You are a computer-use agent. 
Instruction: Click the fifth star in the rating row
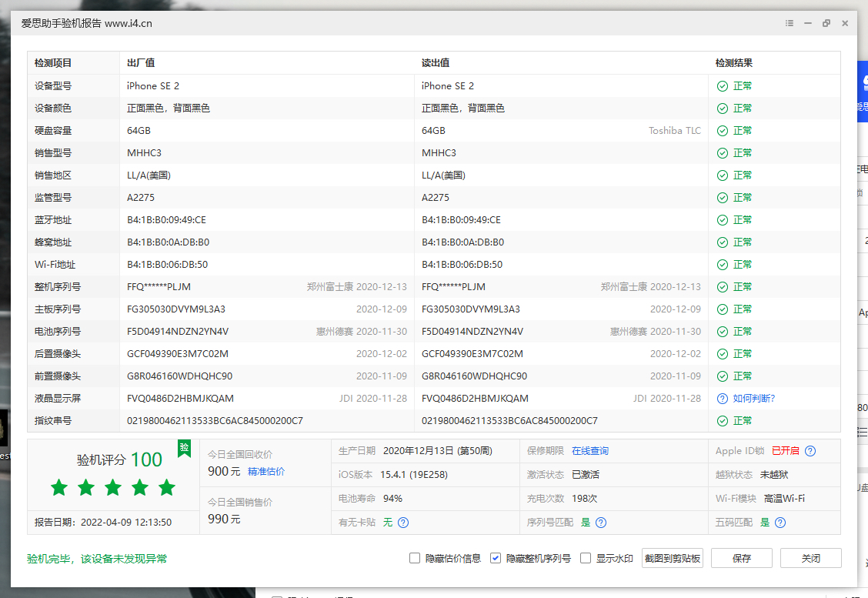[166, 487]
